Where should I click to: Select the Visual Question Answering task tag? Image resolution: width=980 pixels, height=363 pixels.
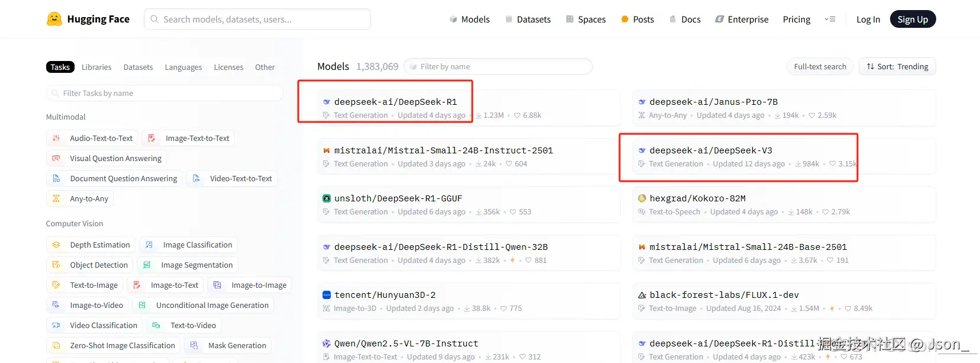(x=107, y=158)
